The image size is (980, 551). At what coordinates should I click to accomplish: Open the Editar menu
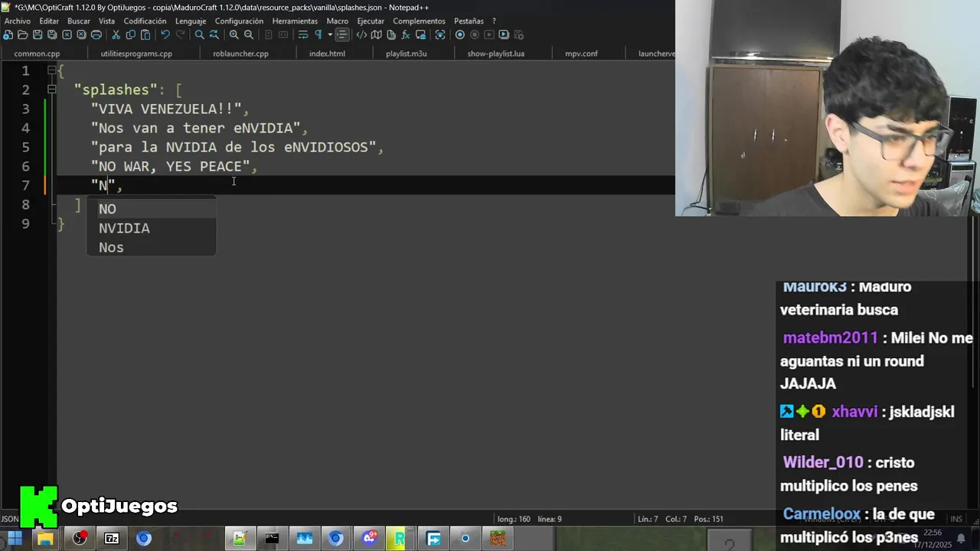point(49,21)
